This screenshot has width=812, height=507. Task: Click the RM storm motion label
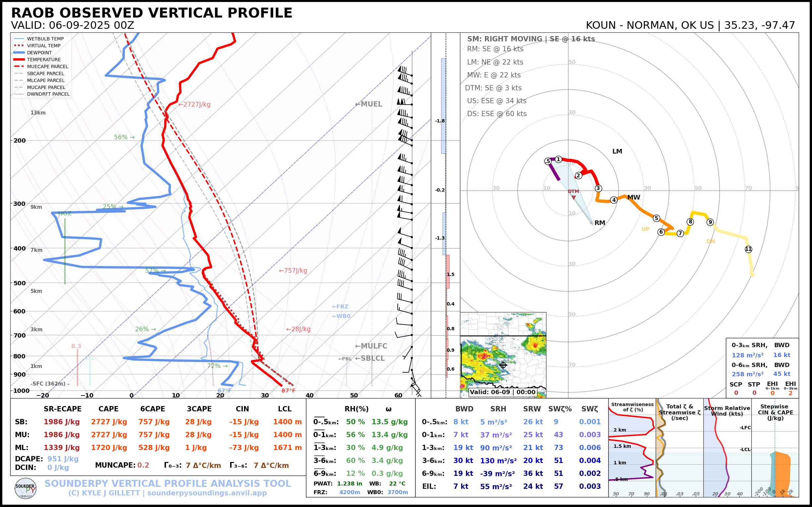(x=600, y=223)
